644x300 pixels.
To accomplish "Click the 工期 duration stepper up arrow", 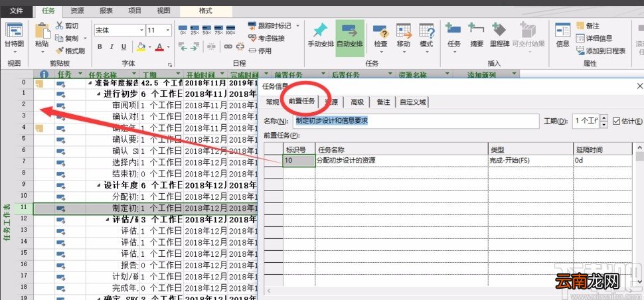I will pyautogui.click(x=604, y=117).
